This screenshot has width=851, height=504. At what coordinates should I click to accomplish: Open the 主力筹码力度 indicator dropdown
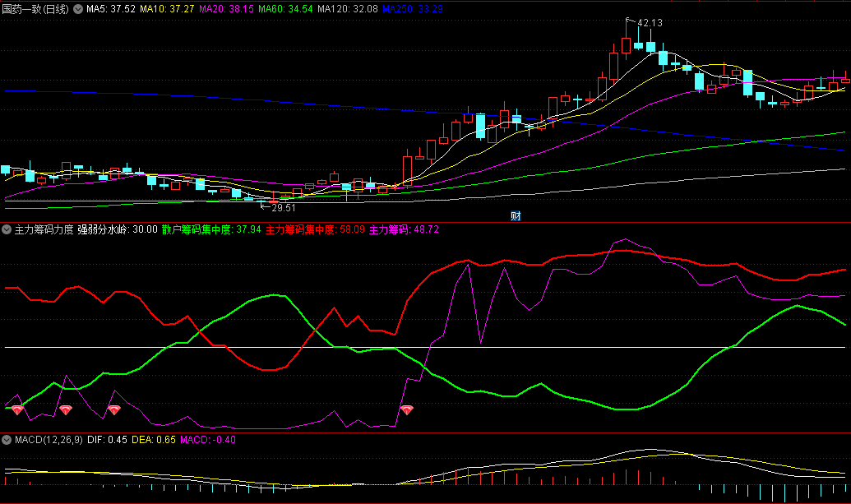coord(7,229)
